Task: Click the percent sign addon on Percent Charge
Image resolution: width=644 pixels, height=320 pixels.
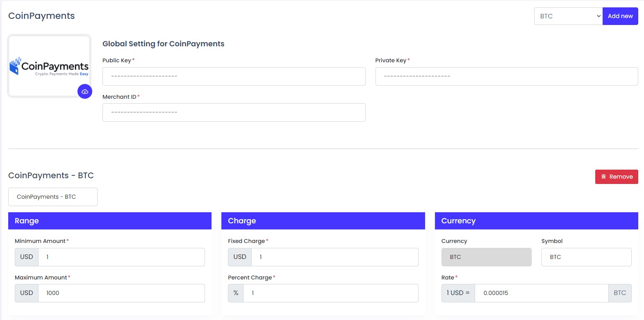Action: (236, 293)
